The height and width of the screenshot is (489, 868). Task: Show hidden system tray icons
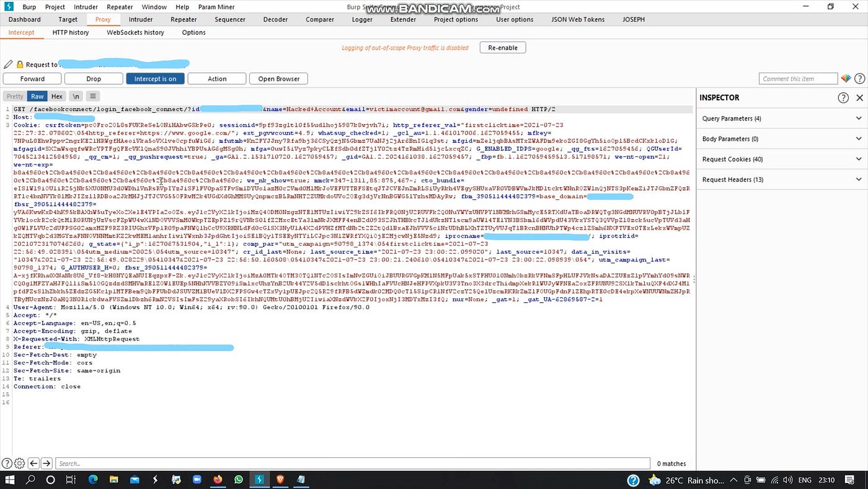[x=733, y=480]
